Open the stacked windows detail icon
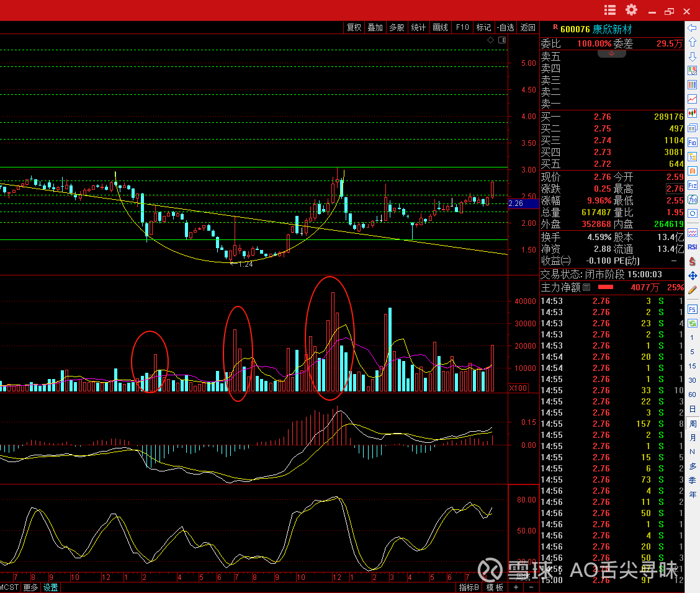Image resolution: width=700 pixels, height=593 pixels. tap(692, 128)
